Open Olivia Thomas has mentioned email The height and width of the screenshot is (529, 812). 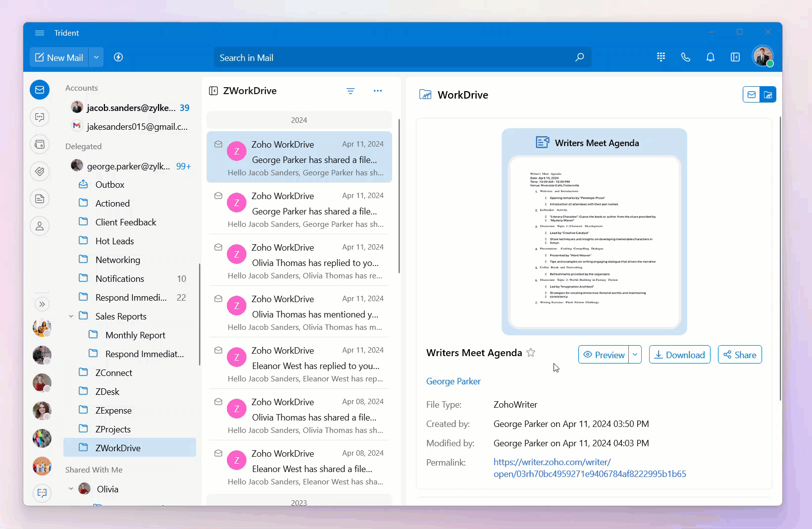click(299, 312)
